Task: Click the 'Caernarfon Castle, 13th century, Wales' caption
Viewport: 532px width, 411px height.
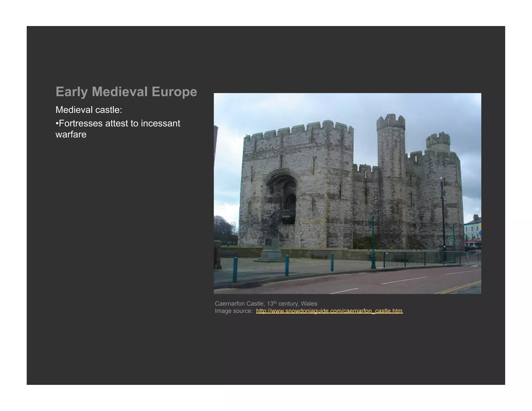Action: pyautogui.click(x=266, y=303)
